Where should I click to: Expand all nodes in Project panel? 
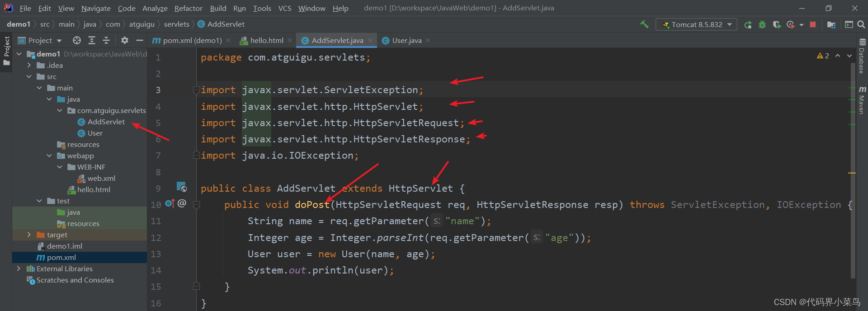(92, 40)
